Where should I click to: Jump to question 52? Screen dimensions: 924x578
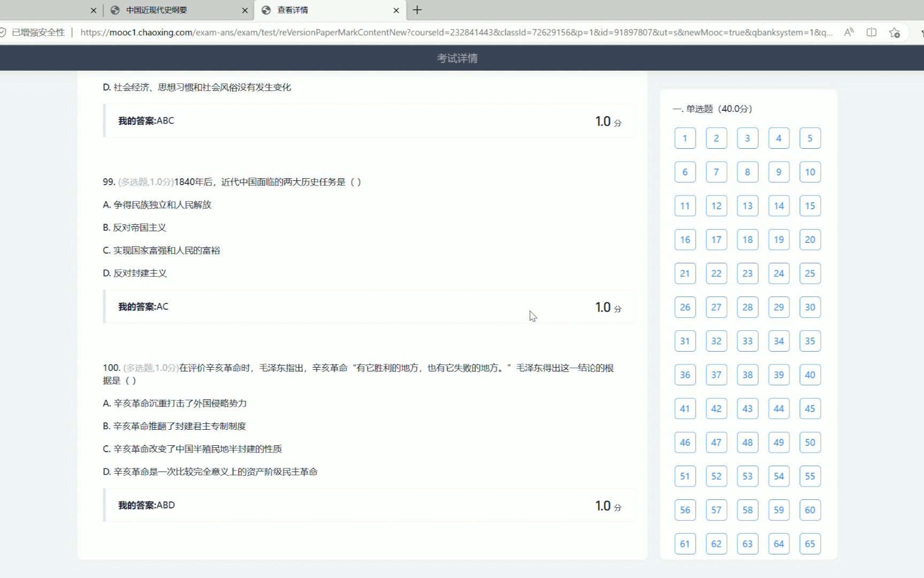(x=717, y=476)
